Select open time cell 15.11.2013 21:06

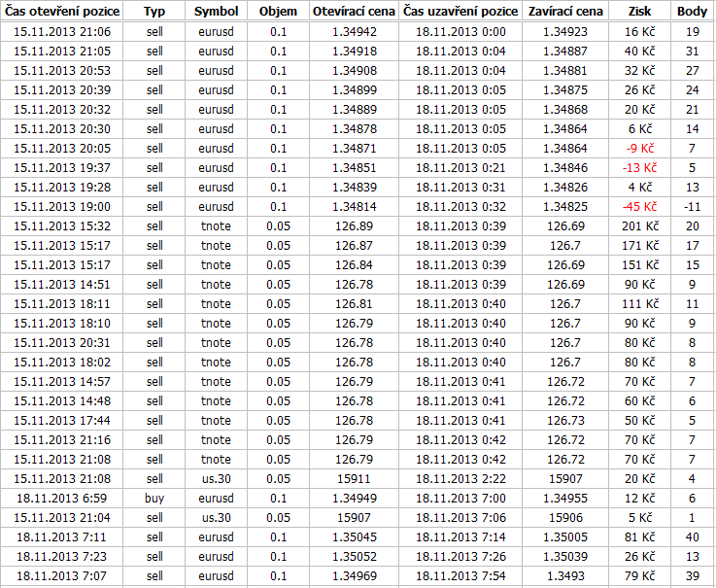coord(62,31)
